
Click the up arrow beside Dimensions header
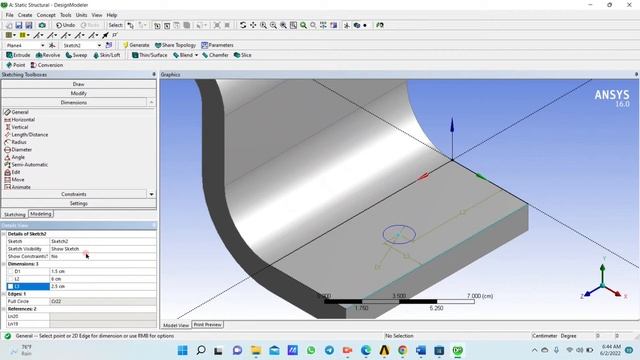pyautogui.click(x=151, y=102)
